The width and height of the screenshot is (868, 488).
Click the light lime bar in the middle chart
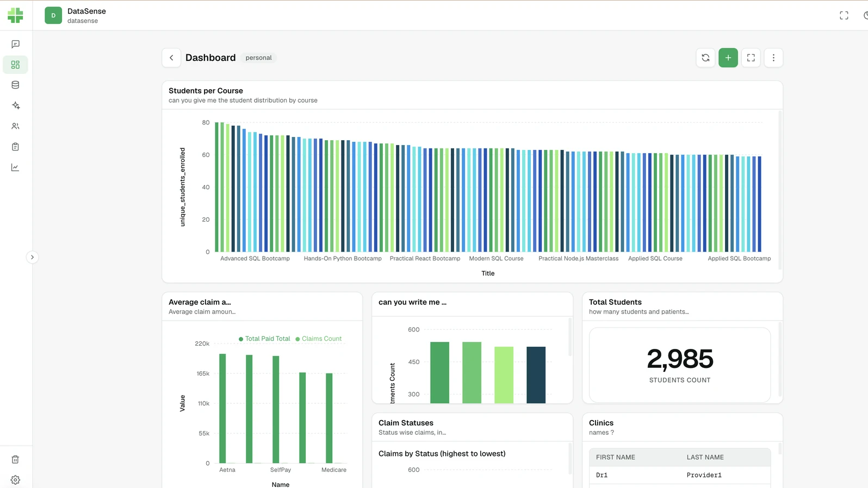504,375
